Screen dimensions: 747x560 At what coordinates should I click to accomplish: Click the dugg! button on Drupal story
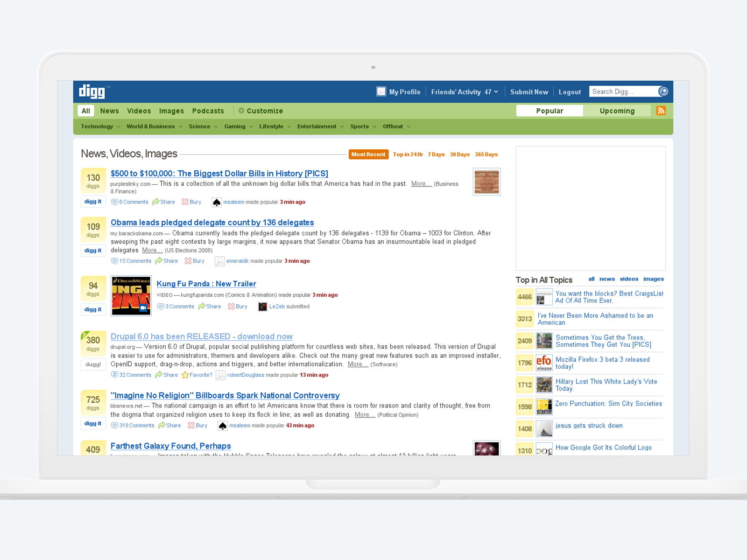pos(93,364)
